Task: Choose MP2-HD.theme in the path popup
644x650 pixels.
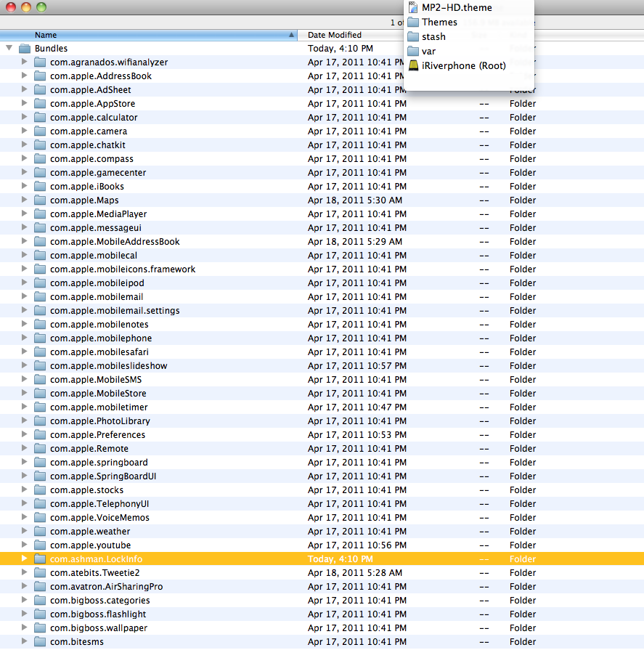Action: point(468,7)
